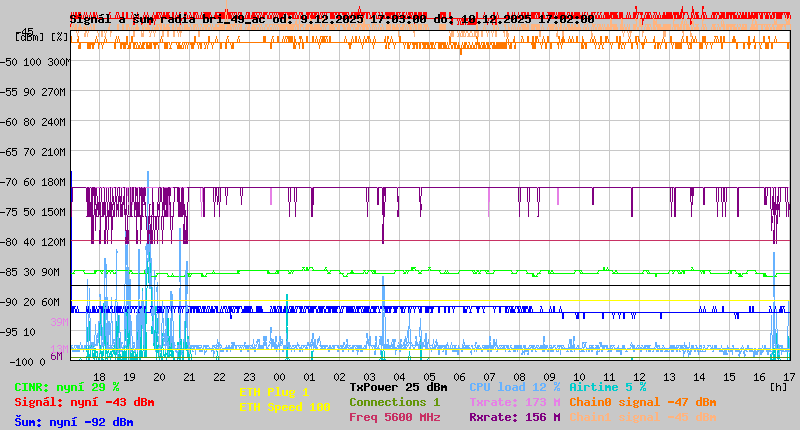The width and height of the screenshot is (800, 430).
Task: Click the Txrate: 173 M legend
Action: [515, 402]
